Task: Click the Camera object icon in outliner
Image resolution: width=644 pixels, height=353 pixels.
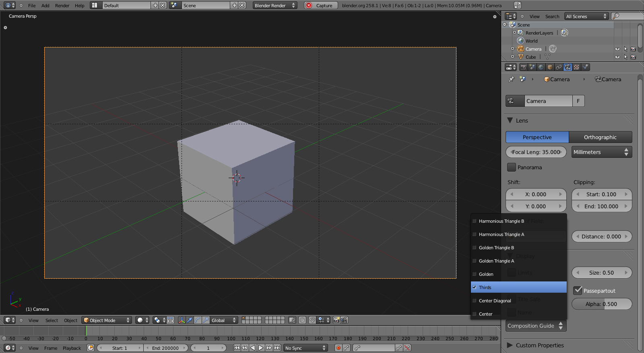Action: [x=520, y=49]
